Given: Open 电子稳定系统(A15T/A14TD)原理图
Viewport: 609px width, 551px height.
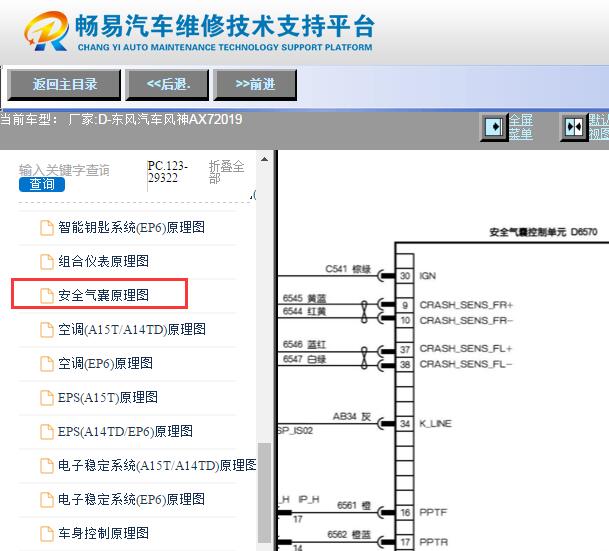Looking at the screenshot, I should click(x=157, y=465).
